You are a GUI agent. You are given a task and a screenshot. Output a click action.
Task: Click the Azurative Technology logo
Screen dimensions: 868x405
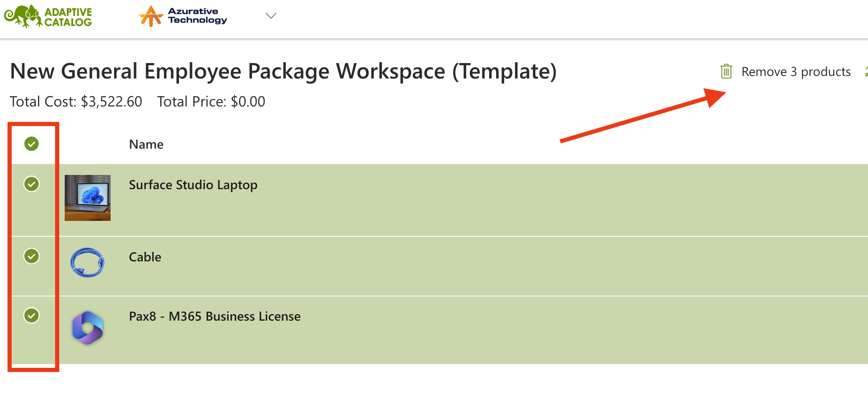pyautogui.click(x=183, y=16)
